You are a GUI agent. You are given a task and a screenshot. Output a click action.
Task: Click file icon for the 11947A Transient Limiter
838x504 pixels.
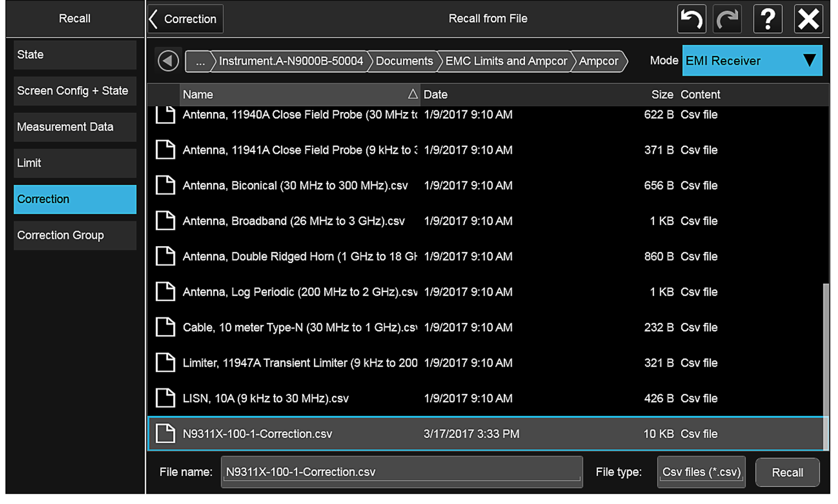click(165, 363)
